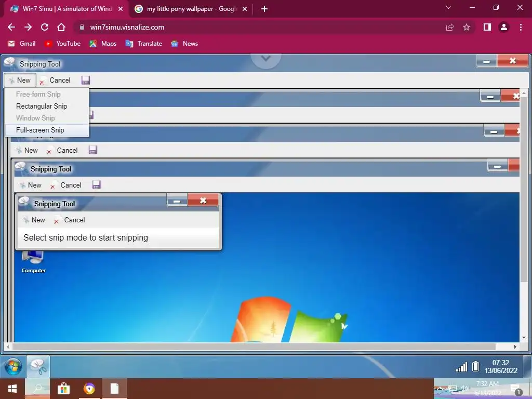Click New in the innermost small Snipping Tool
Screen dimensions: 532x399
pos(34,220)
